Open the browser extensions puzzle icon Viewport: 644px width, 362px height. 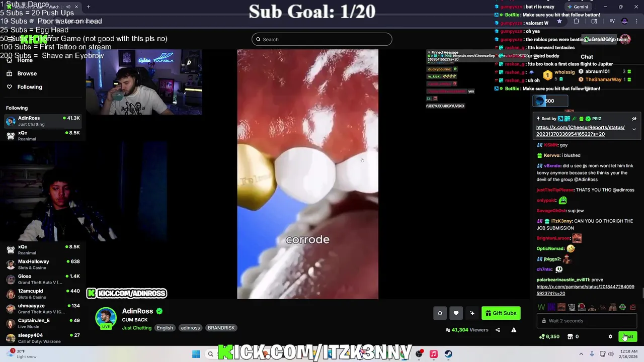[x=577, y=22]
